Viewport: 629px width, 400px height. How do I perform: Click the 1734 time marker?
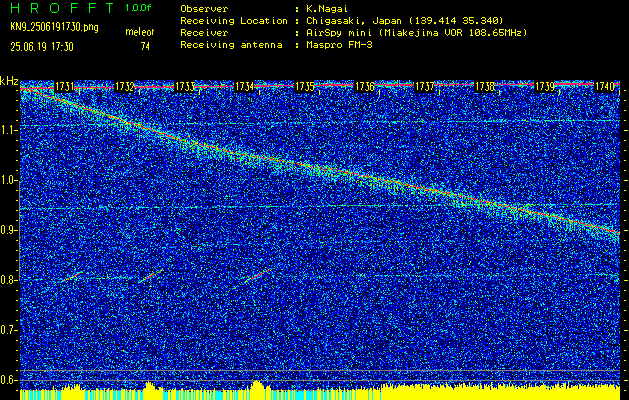coord(244,87)
